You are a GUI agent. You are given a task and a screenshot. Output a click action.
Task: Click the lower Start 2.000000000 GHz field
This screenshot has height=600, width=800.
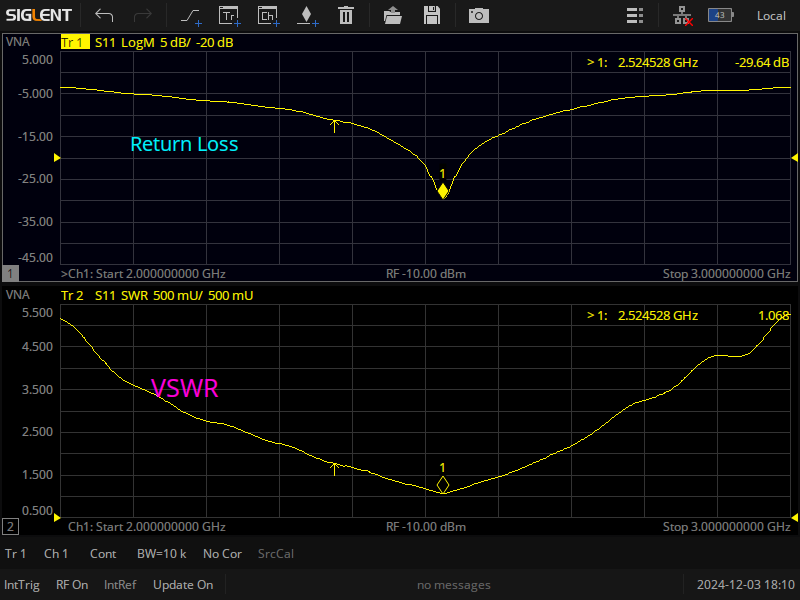pyautogui.click(x=161, y=527)
